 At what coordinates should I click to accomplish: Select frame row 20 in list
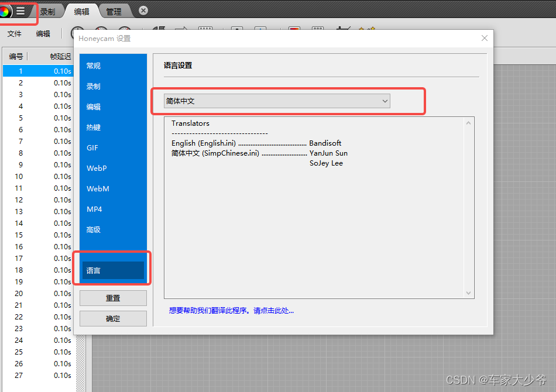coord(38,293)
